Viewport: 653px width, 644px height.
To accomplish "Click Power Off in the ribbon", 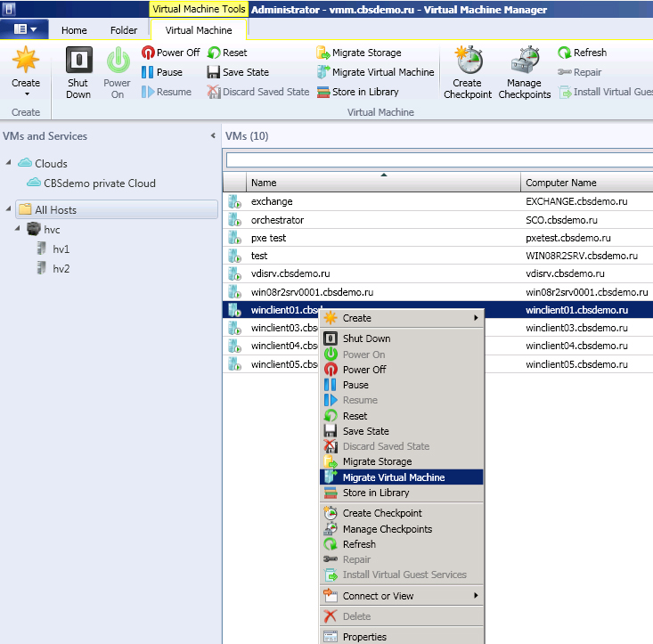I will (x=170, y=53).
